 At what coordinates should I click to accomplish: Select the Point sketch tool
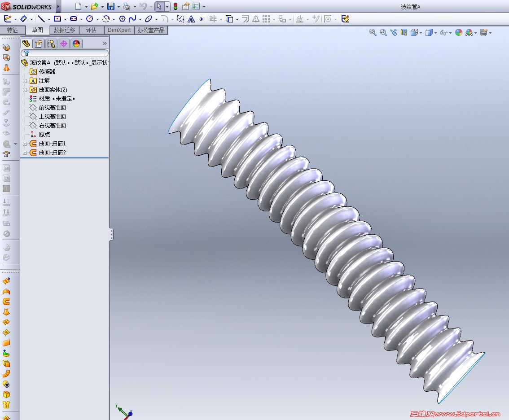tap(202, 19)
